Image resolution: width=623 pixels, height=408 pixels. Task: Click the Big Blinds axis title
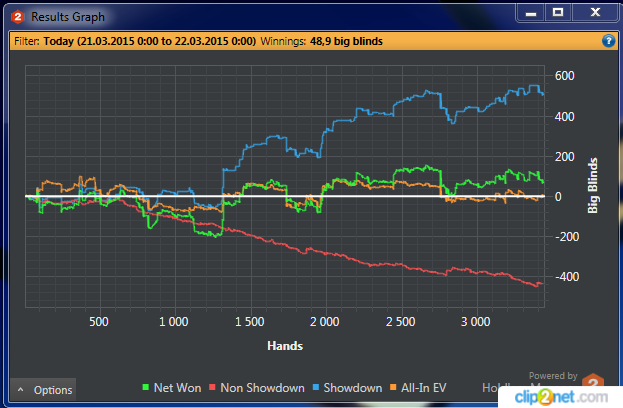pyautogui.click(x=592, y=186)
